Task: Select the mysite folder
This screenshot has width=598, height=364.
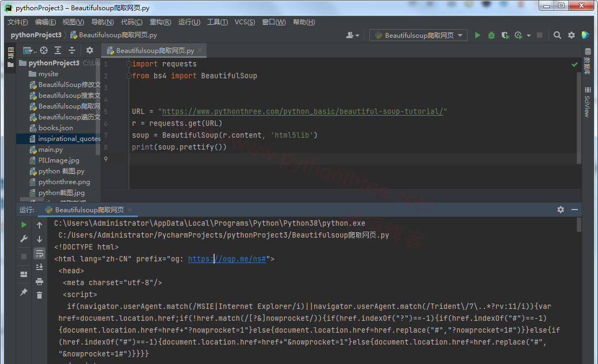Action: [x=48, y=74]
